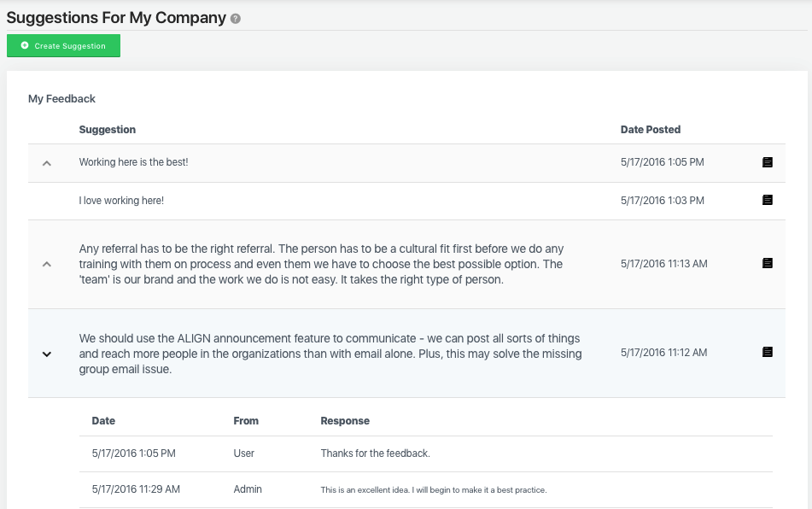Viewport: 812px width, 509px height.
Task: Click the My Feedback section heading
Action: click(x=61, y=99)
